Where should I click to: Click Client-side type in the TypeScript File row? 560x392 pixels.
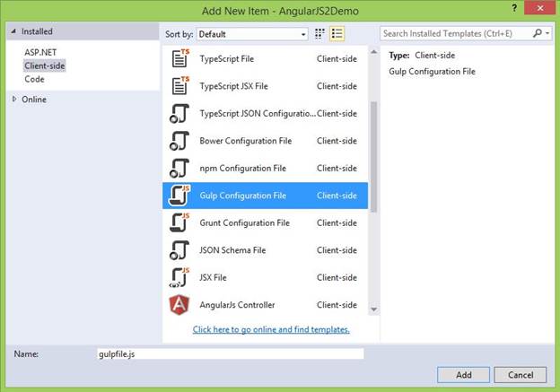click(x=337, y=58)
